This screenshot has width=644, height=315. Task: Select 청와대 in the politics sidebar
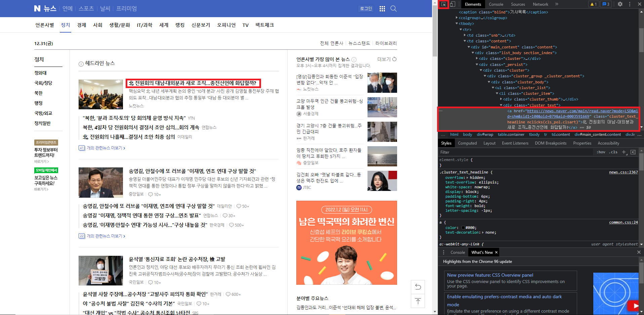coord(41,73)
